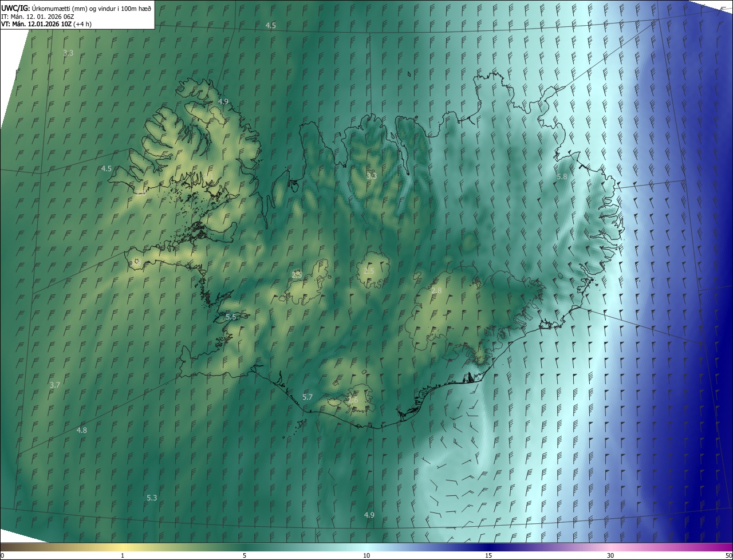Click the 2.5 label on Hofsjökull glacier

[369, 271]
